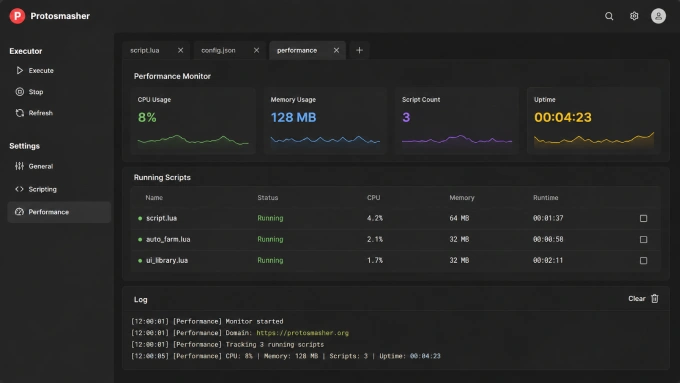Click the trash icon in Log panel
Screen dimensions: 680x383
[654, 298]
